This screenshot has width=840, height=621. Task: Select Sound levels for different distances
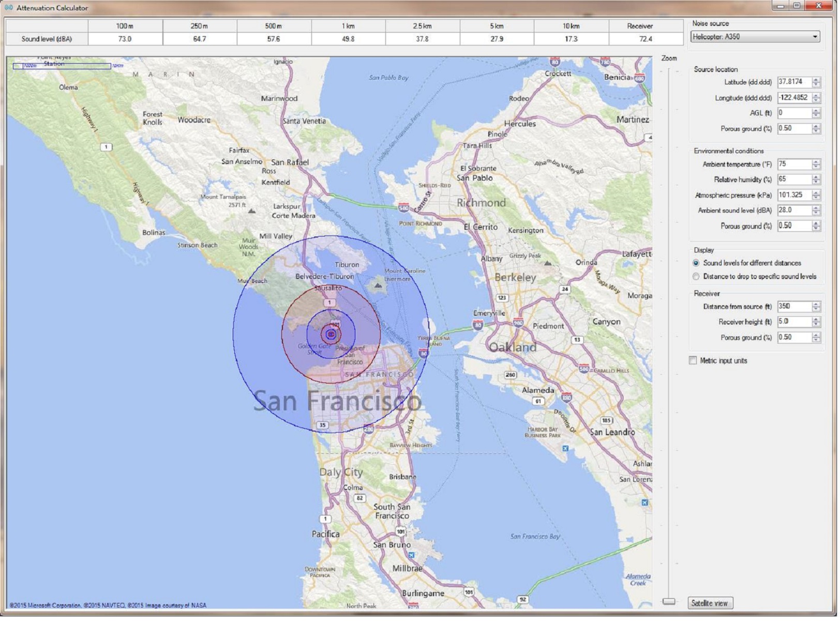(696, 263)
